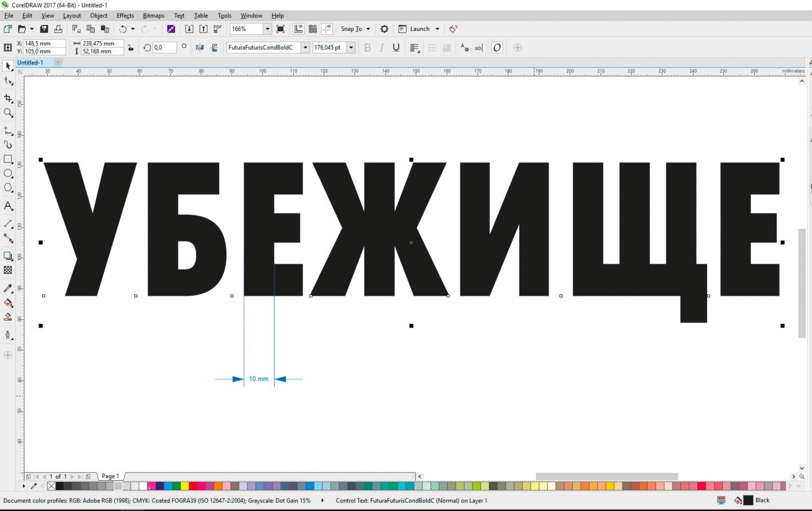Screen dimensions: 812x511
Task: Open the Options gear icon
Action: 384,29
